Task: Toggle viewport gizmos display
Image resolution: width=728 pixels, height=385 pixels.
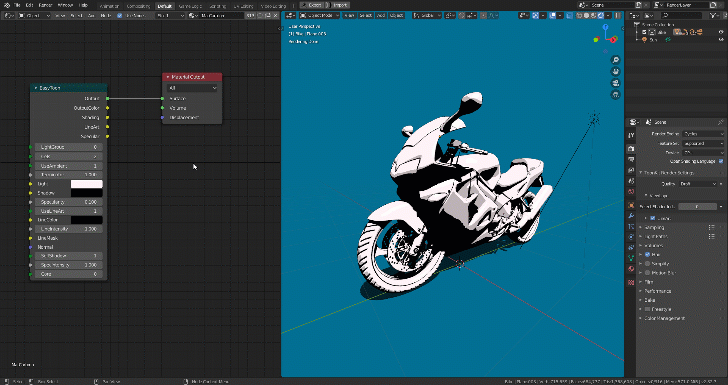Action: 535,16
